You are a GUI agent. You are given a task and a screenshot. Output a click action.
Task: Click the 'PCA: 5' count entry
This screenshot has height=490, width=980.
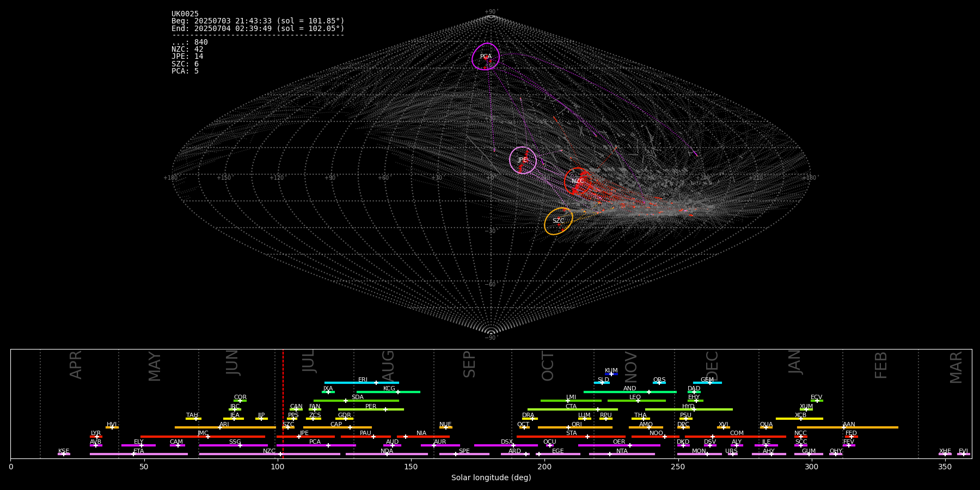185,71
